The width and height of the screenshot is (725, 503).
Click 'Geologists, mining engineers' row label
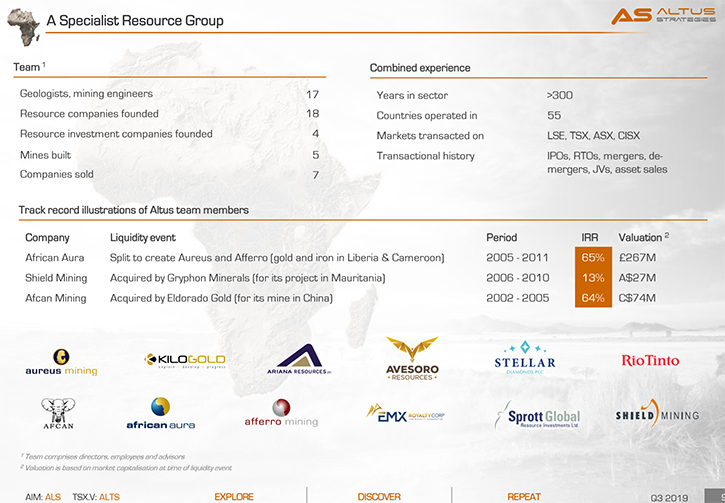(86, 94)
